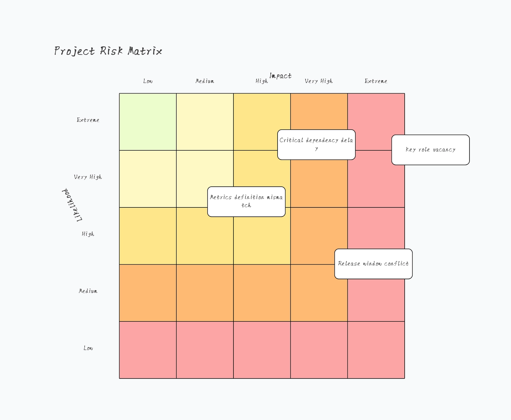Select the Low likelihood row label

88,348
